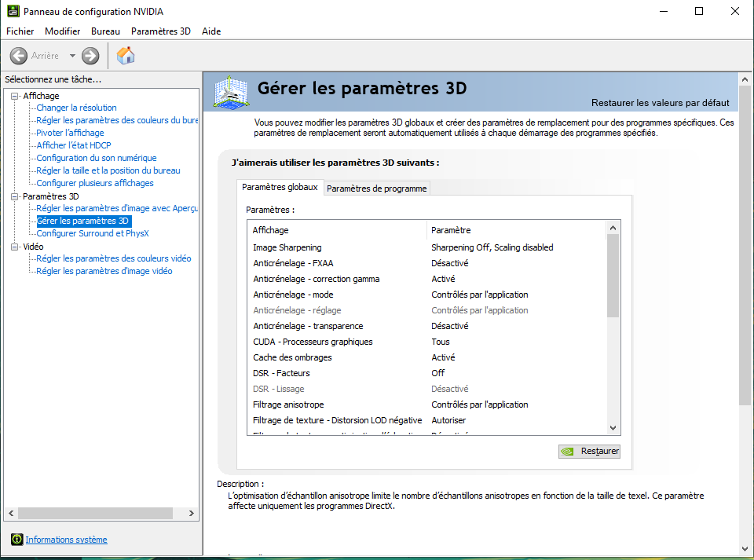Click the NVIDIA app icon in title bar

click(x=13, y=11)
